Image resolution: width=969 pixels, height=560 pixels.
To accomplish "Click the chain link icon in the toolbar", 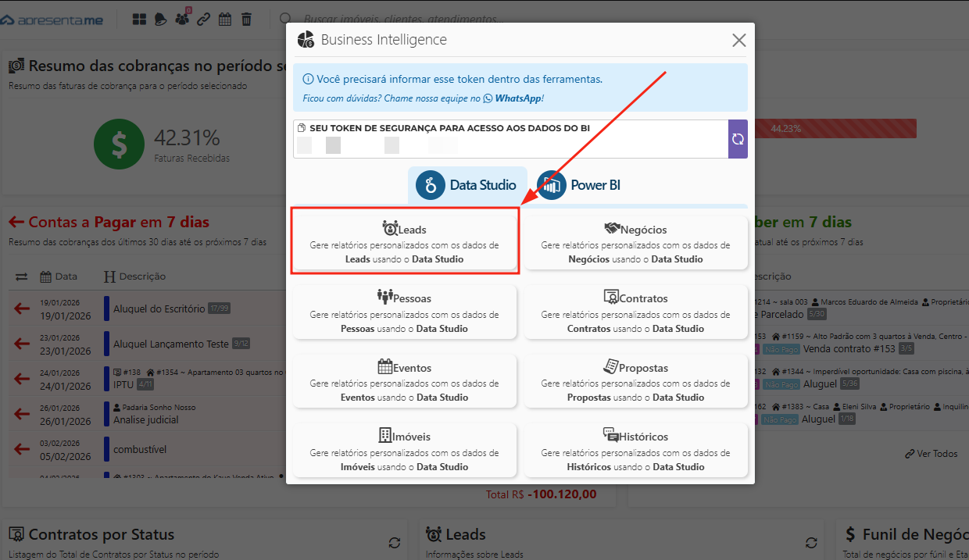I will [203, 20].
